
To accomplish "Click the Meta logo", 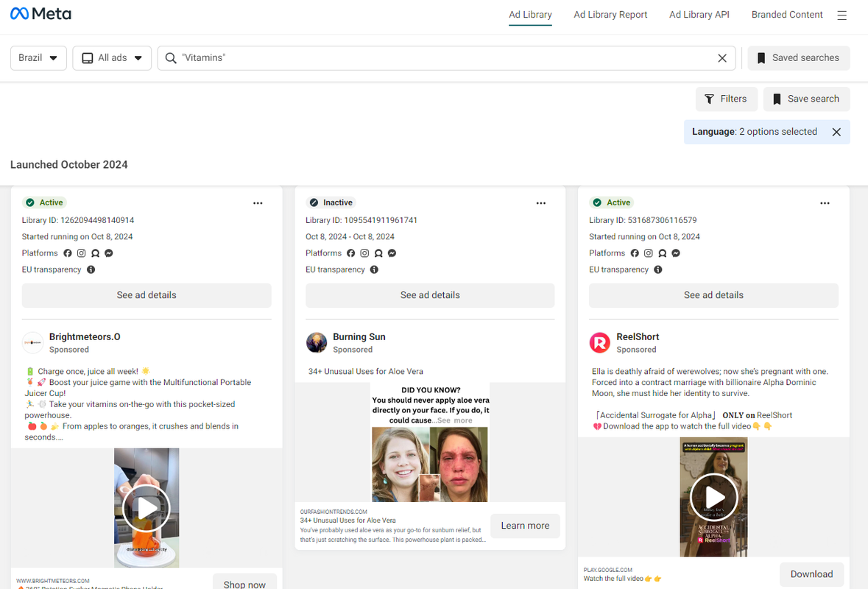I will (41, 14).
